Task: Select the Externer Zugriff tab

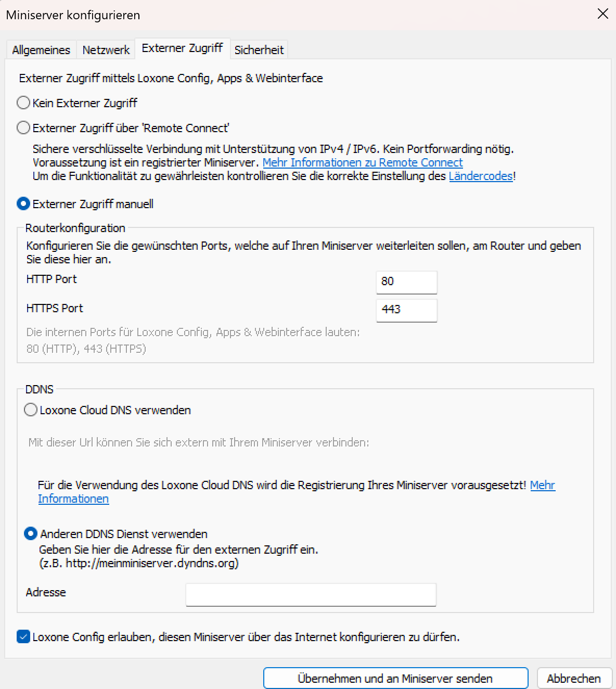Action: pyautogui.click(x=182, y=48)
